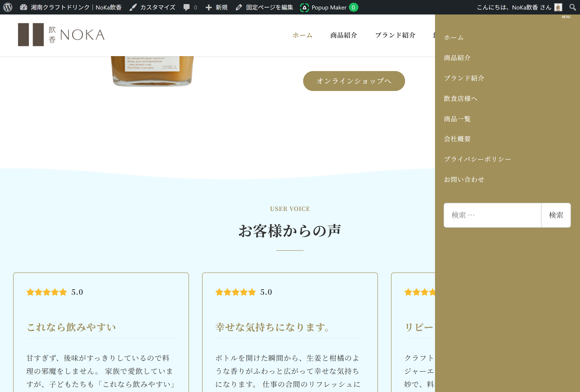Click the NOKA 飲香 logo
Image resolution: width=580 pixels, height=392 pixels.
[x=61, y=35]
